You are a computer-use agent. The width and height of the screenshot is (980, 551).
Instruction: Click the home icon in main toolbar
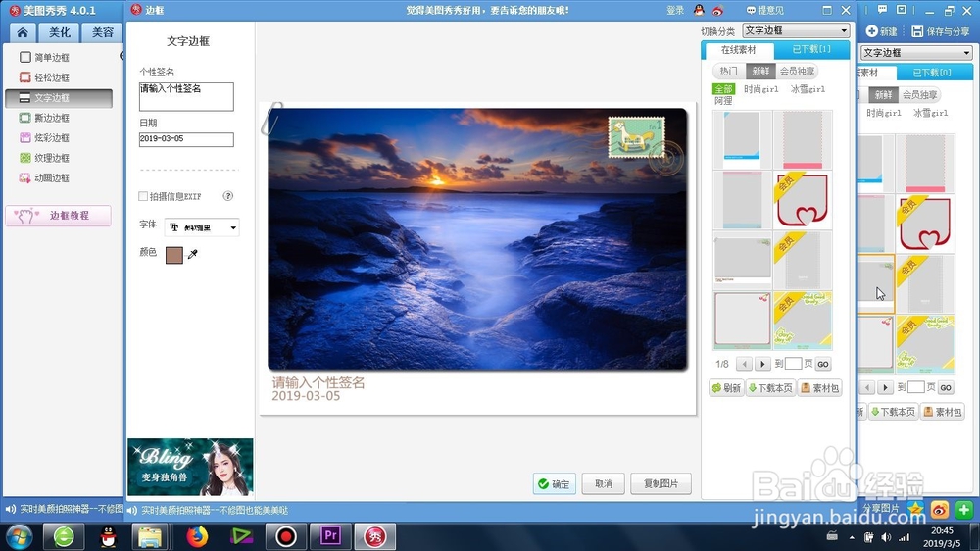pyautogui.click(x=23, y=32)
